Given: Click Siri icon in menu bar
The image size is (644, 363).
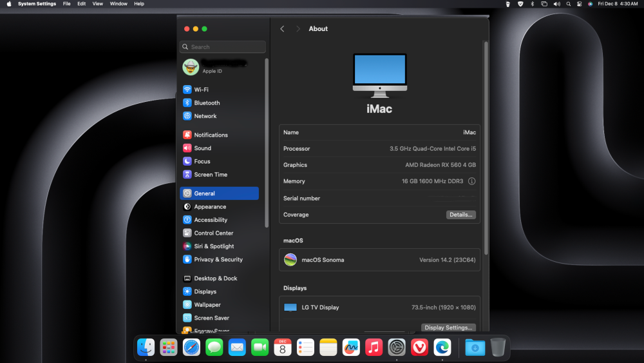Looking at the screenshot, I should (590, 4).
